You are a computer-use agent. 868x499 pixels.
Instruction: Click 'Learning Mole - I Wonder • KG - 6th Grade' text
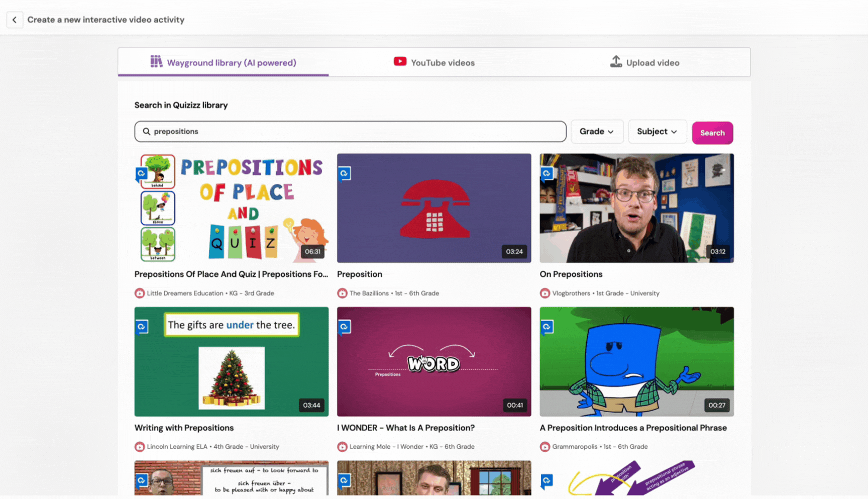click(x=412, y=446)
